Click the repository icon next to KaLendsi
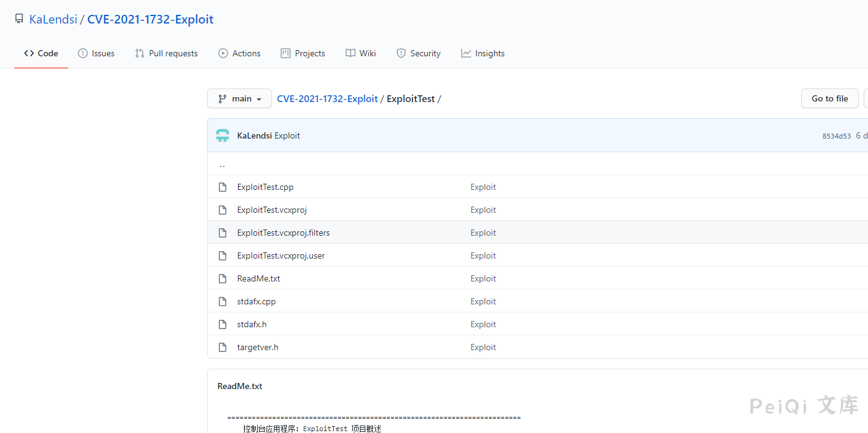Viewport: 868px width, 433px height. [19, 19]
